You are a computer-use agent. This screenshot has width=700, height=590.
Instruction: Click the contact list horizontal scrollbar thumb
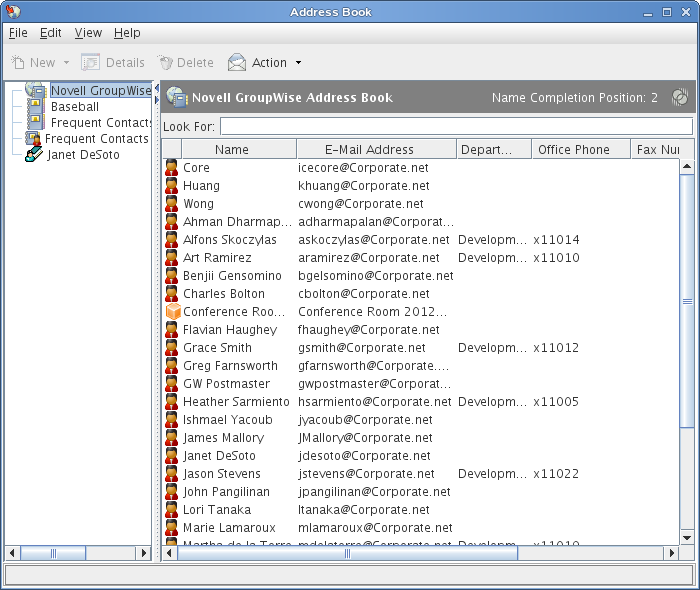pyautogui.click(x=347, y=553)
